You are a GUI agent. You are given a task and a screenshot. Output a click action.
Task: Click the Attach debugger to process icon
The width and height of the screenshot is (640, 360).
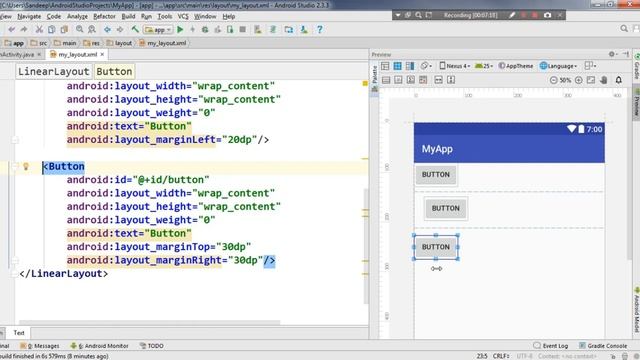coord(230,29)
